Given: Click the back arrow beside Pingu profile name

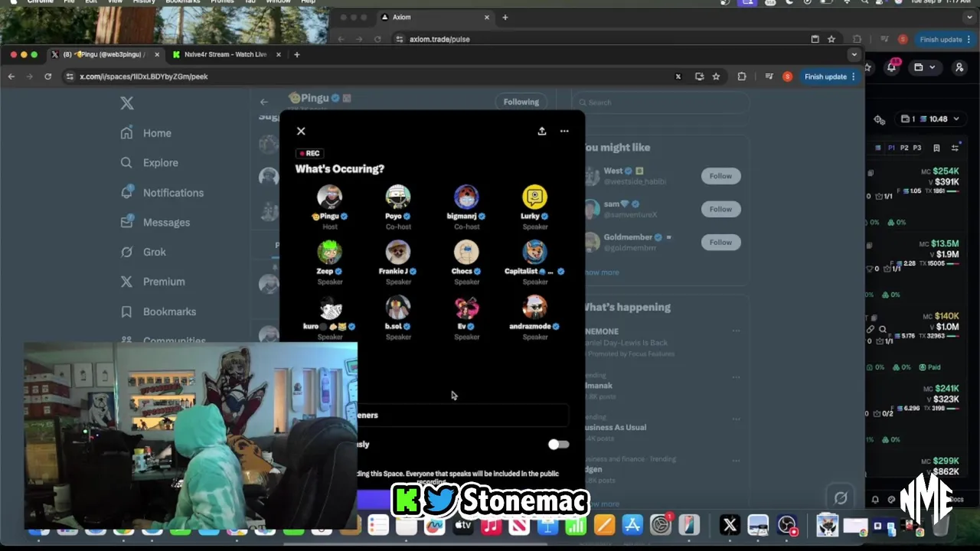Looking at the screenshot, I should tap(263, 102).
